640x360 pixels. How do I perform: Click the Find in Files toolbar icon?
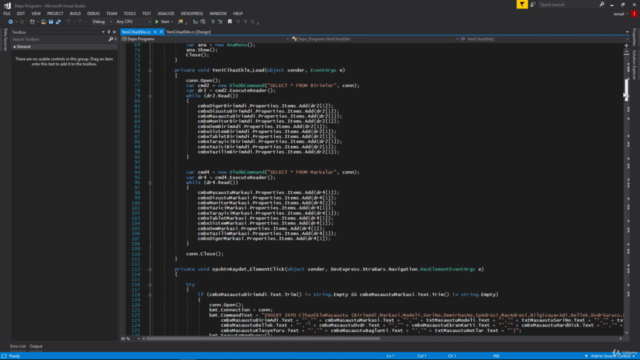click(x=180, y=22)
